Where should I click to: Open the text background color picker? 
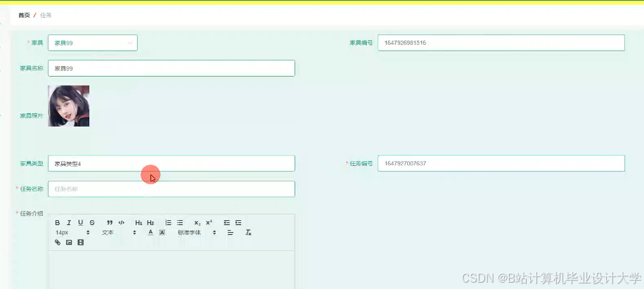162,232
